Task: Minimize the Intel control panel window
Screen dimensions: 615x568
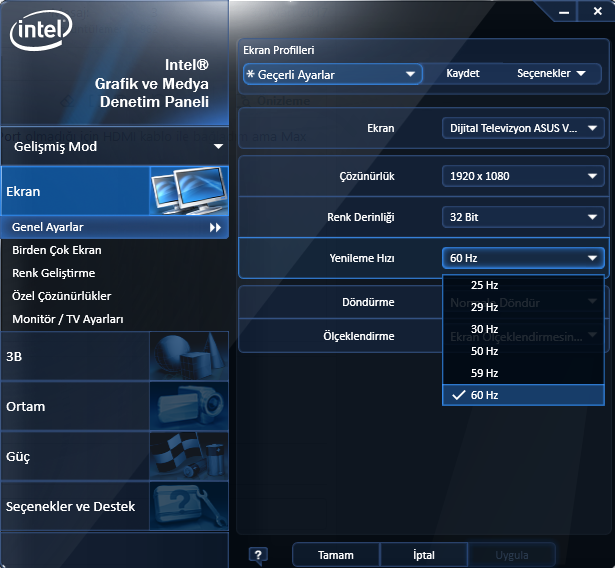Action: tap(564, 13)
